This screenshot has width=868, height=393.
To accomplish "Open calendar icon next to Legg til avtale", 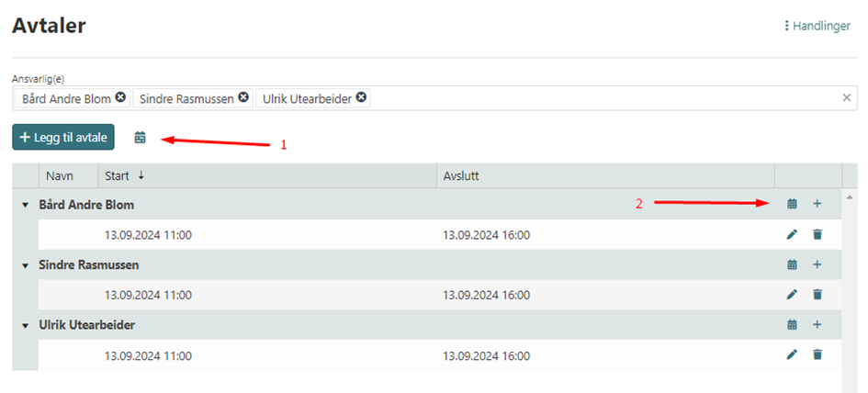I will [x=140, y=138].
